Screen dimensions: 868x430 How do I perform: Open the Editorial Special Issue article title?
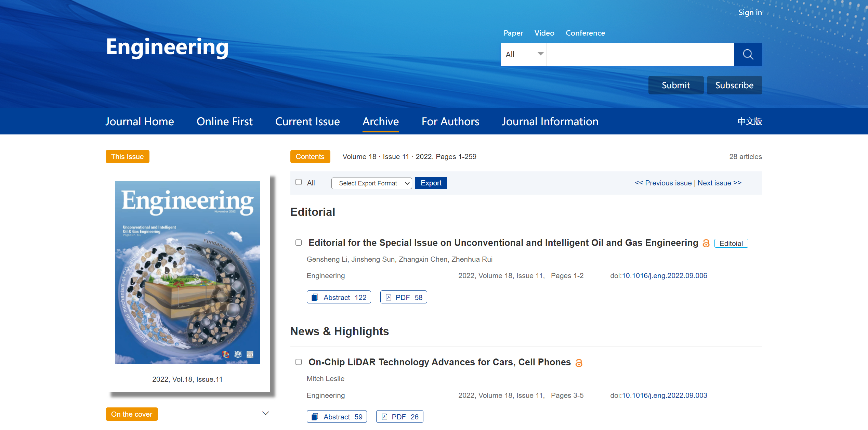coord(503,243)
